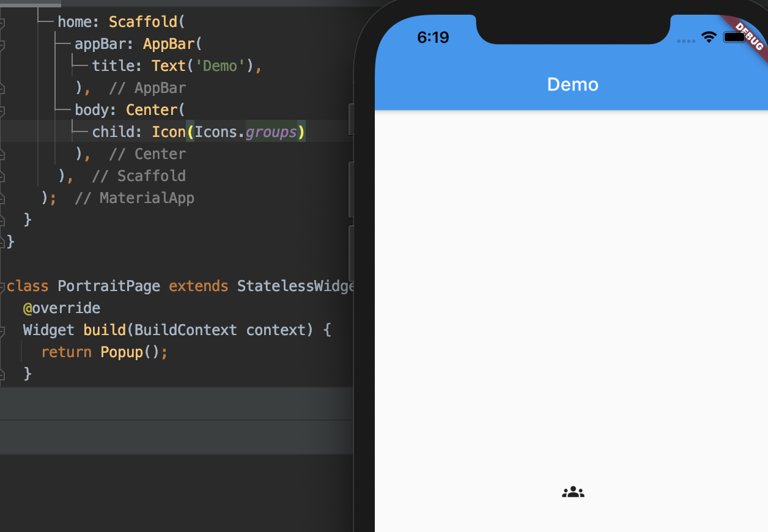
Task: Click the 'return' keyword
Action: pos(66,352)
